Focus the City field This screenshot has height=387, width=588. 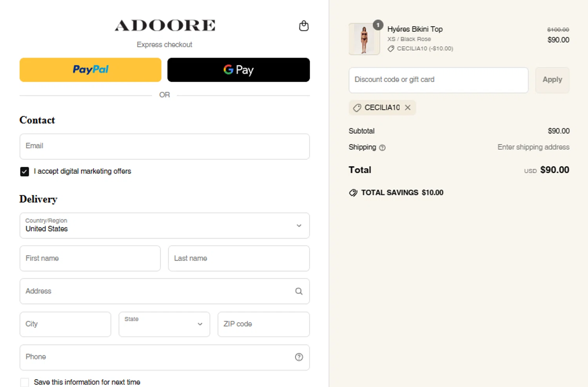[x=65, y=324]
